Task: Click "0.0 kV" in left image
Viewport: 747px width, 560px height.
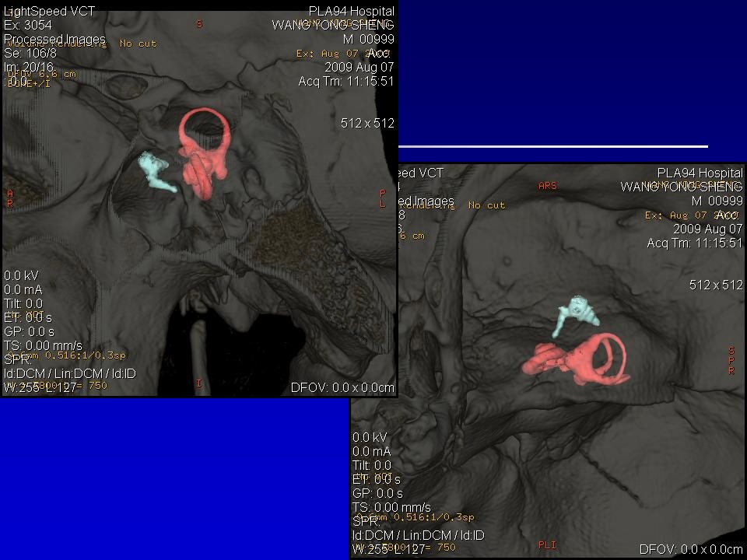Action: point(21,275)
